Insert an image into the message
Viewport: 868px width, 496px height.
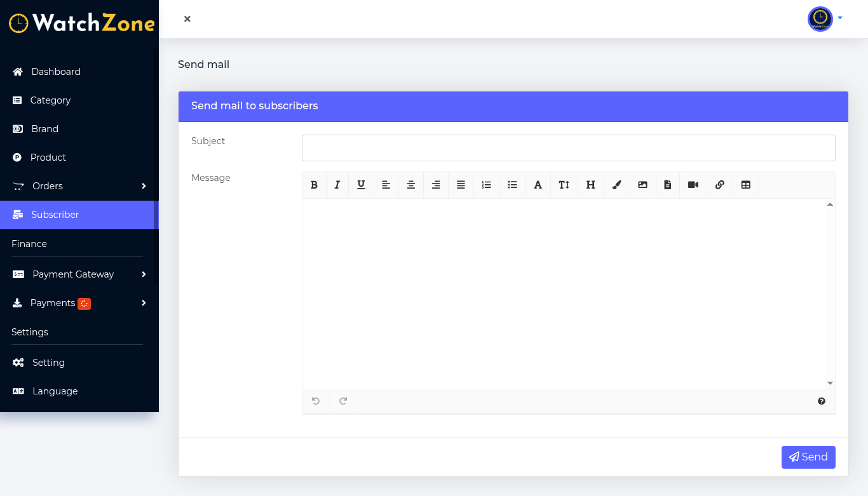tap(642, 185)
